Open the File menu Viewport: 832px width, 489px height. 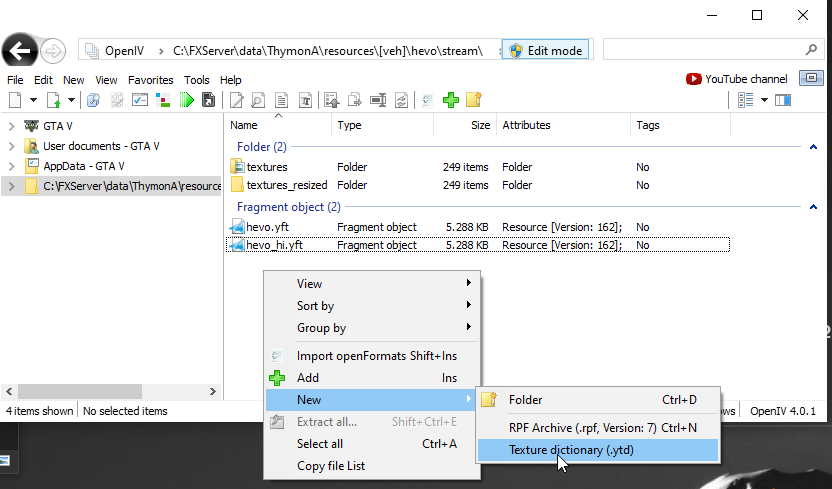15,80
